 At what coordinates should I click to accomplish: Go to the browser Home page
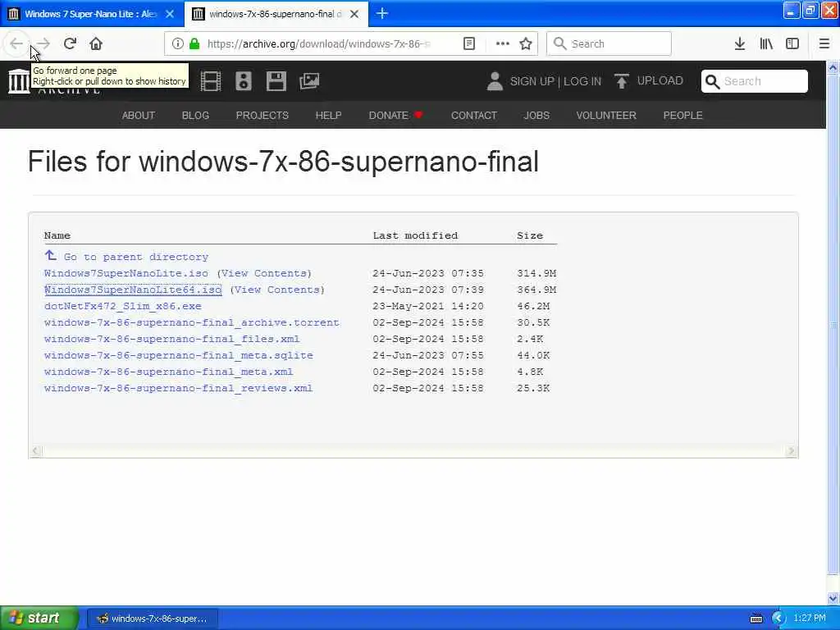pos(96,44)
